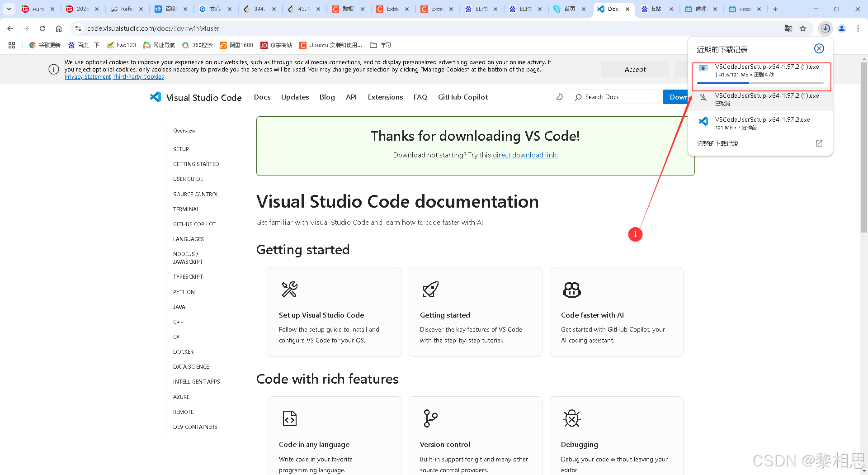
Task: Click the downloads toolbar icon
Action: (x=826, y=28)
